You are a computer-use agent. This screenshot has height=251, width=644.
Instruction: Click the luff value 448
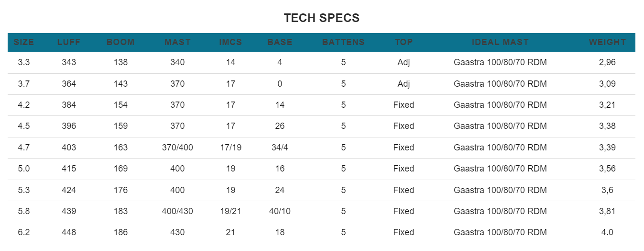click(69, 232)
